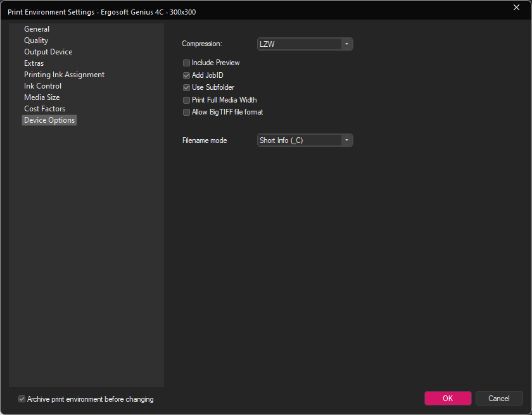Viewport: 532px width, 415px height.
Task: Confirm settings with the OK button
Action: pyautogui.click(x=448, y=399)
